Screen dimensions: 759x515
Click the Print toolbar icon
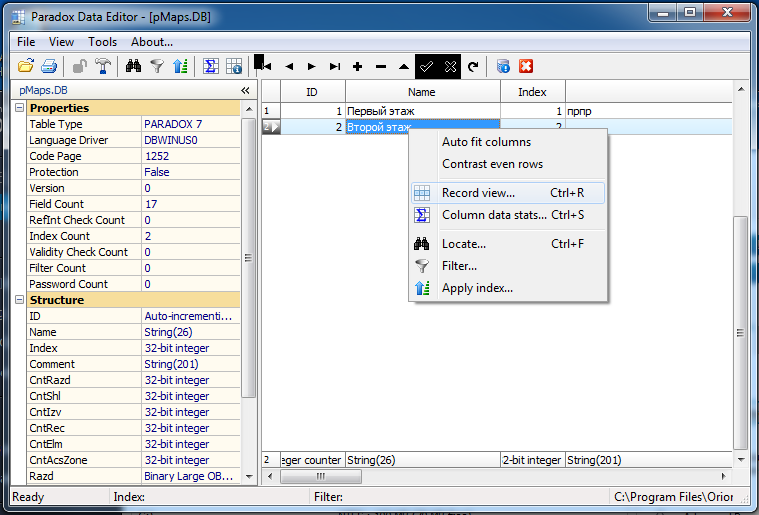click(49, 66)
